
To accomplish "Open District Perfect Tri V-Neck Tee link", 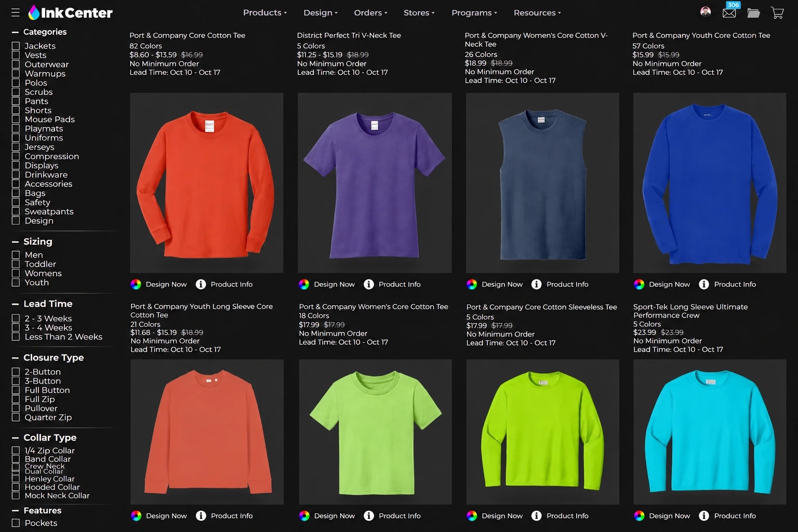I will 349,35.
